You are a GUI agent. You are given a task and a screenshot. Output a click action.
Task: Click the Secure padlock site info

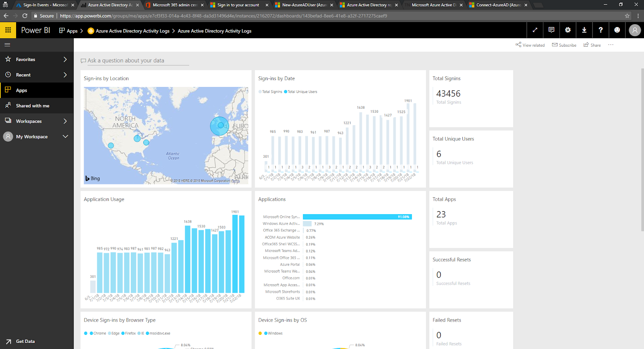43,16
